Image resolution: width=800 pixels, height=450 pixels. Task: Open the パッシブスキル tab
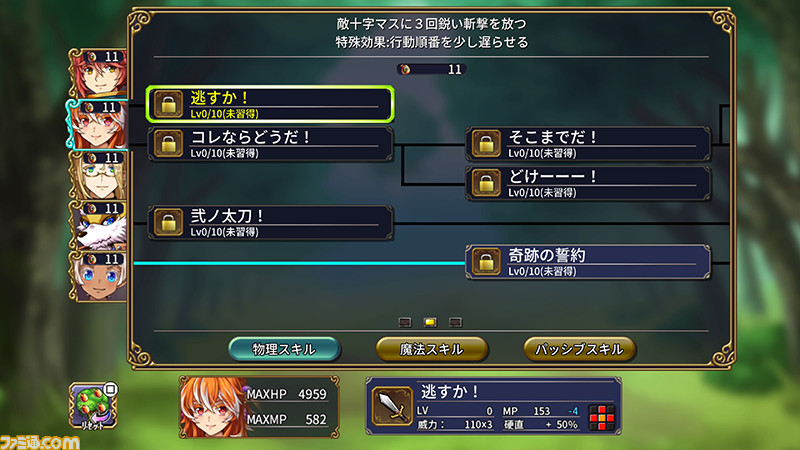(x=579, y=349)
